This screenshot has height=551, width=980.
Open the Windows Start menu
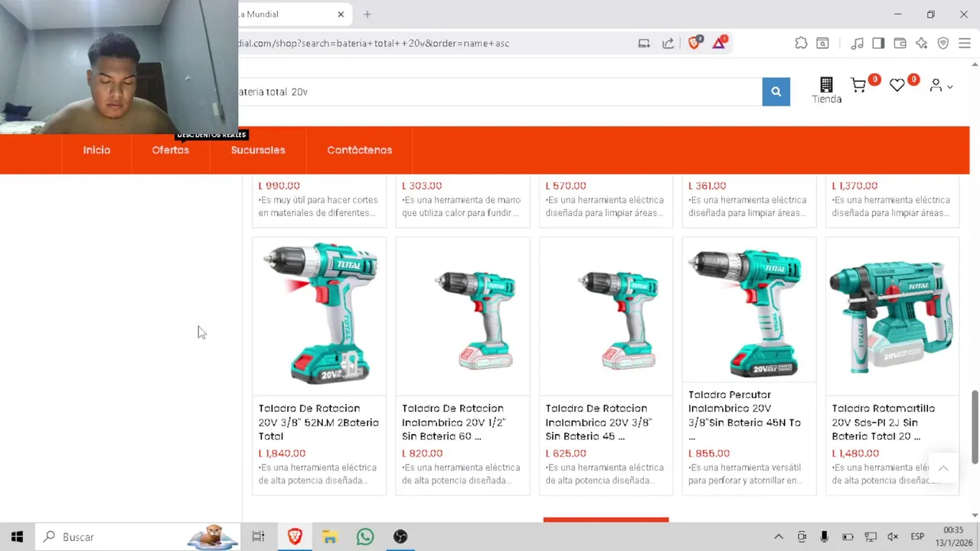[x=17, y=536]
